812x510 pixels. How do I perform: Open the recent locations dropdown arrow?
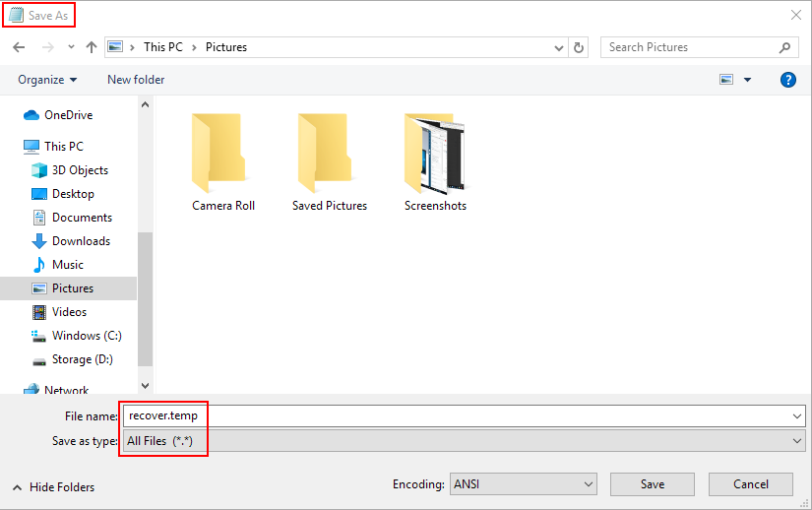(71, 47)
